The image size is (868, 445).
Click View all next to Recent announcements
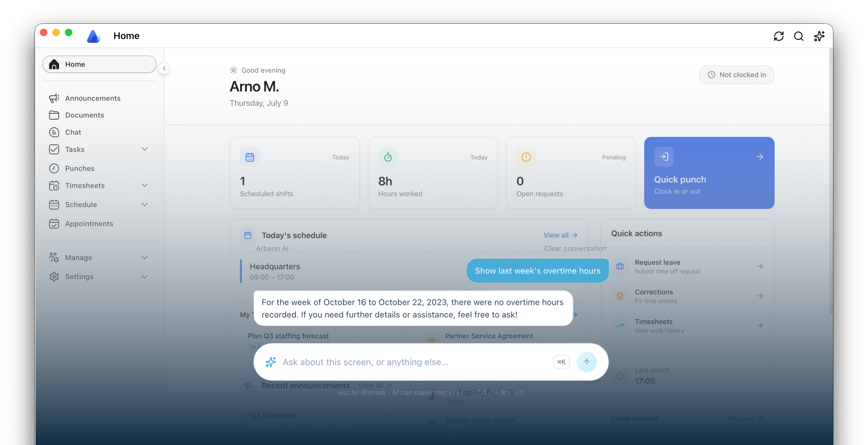point(375,385)
